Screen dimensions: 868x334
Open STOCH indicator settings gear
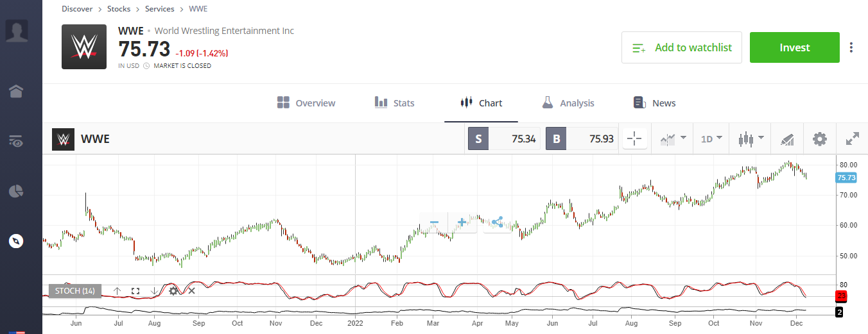(173, 291)
